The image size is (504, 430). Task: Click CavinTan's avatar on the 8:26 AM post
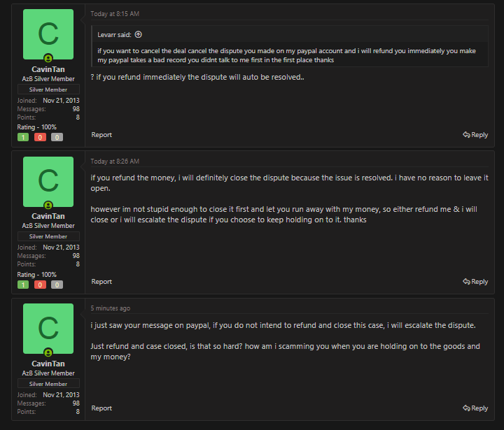pyautogui.click(x=48, y=182)
